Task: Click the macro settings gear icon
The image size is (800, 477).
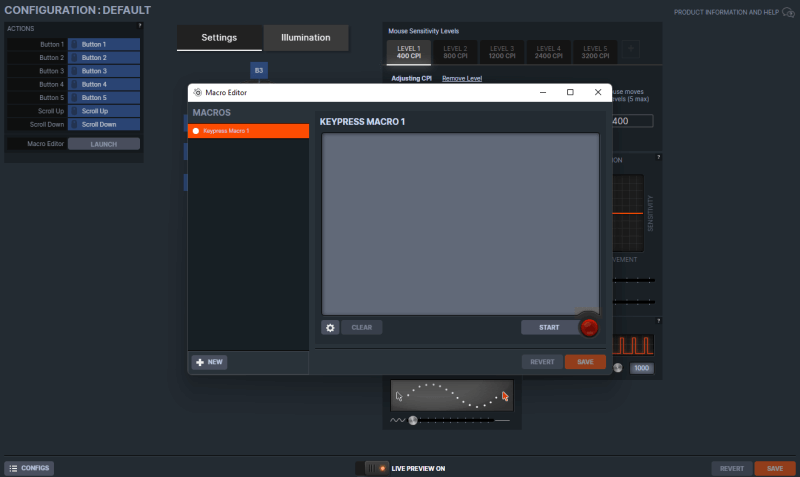Action: point(330,327)
